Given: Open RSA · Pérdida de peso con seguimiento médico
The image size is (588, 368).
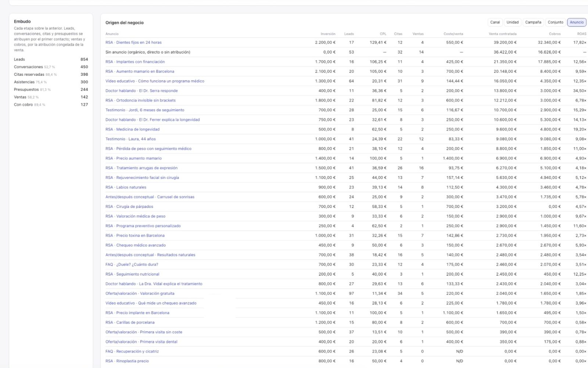Looking at the screenshot, I should click(148, 149).
